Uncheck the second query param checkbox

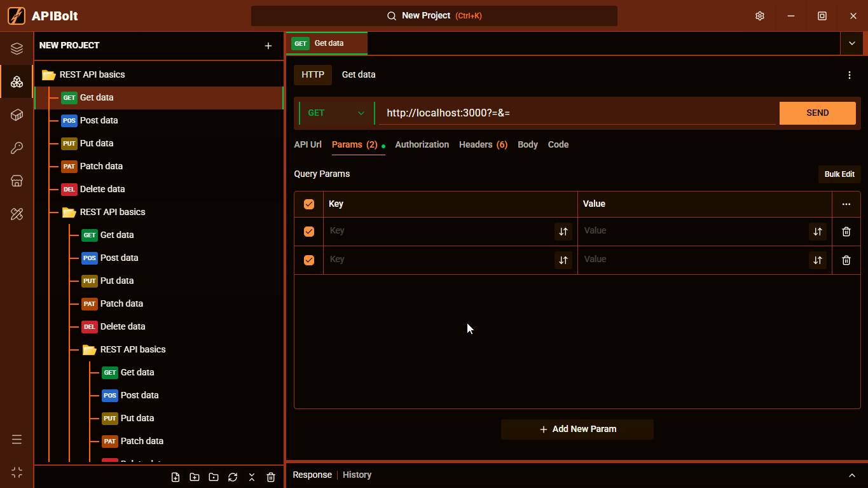pos(309,260)
